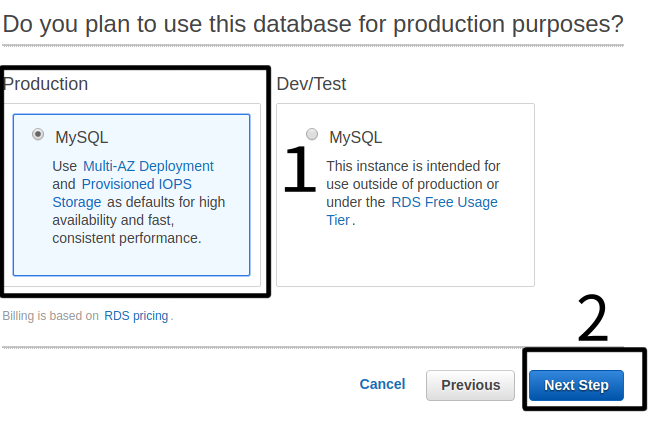Click the large annotation number 2

click(x=593, y=320)
